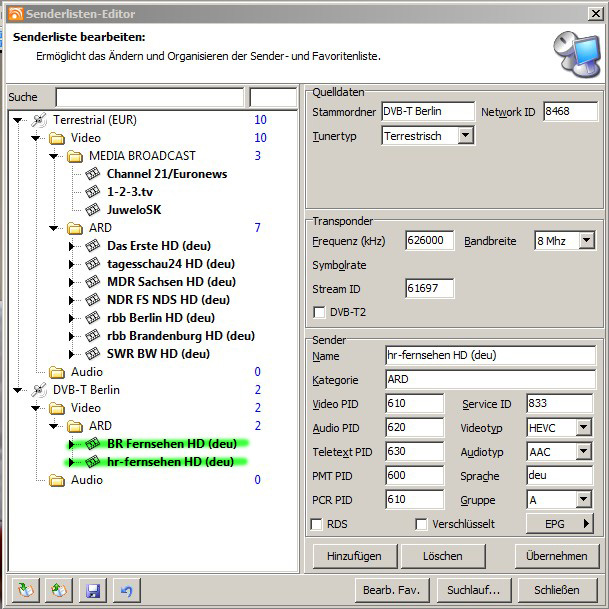The width and height of the screenshot is (609, 609).
Task: Click ARD folder icon under Terrestrial Video
Action: click(75, 228)
